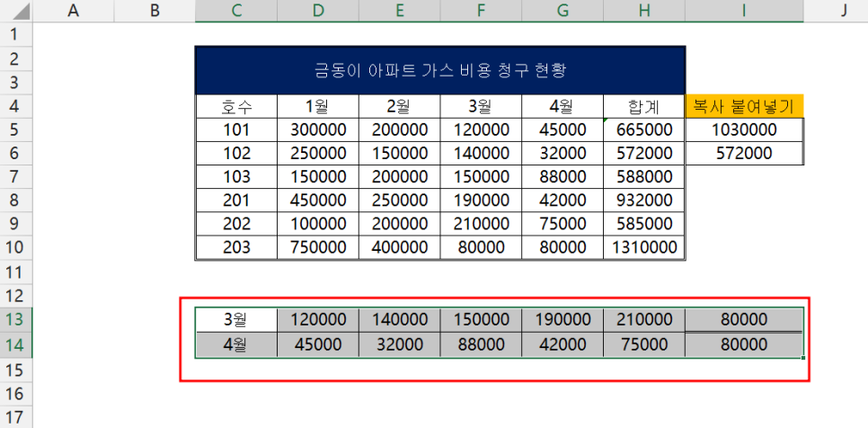The height and width of the screenshot is (428, 868).
Task: Select row header 11
Action: 16,272
